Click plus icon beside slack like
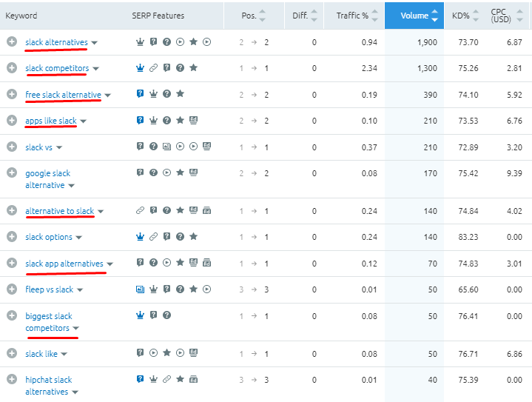Image resolution: width=532 pixels, height=402 pixels. (x=12, y=353)
